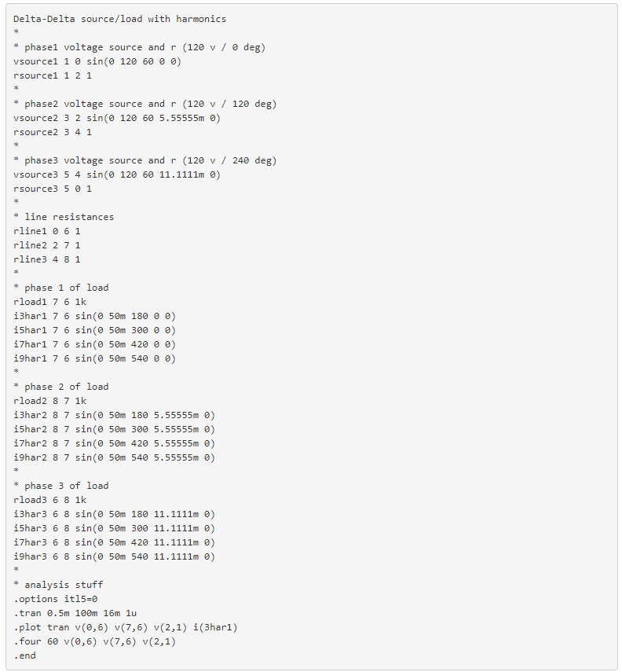Viewport: 622px width, 672px height.
Task: Click the rsource1 1 2 1 line
Action: coord(53,75)
